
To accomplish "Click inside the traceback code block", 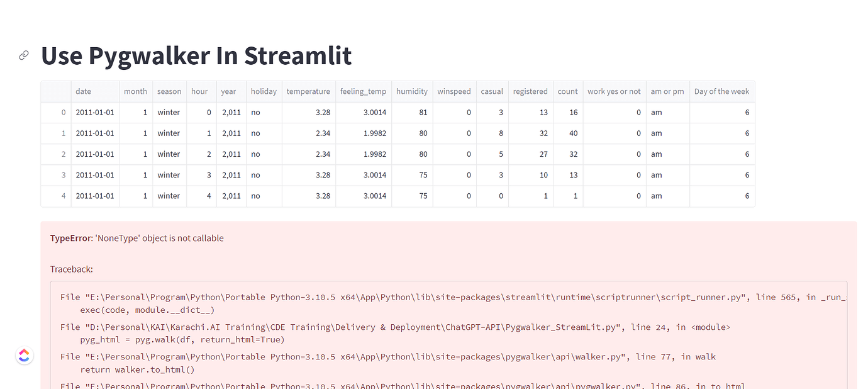I will [x=440, y=334].
